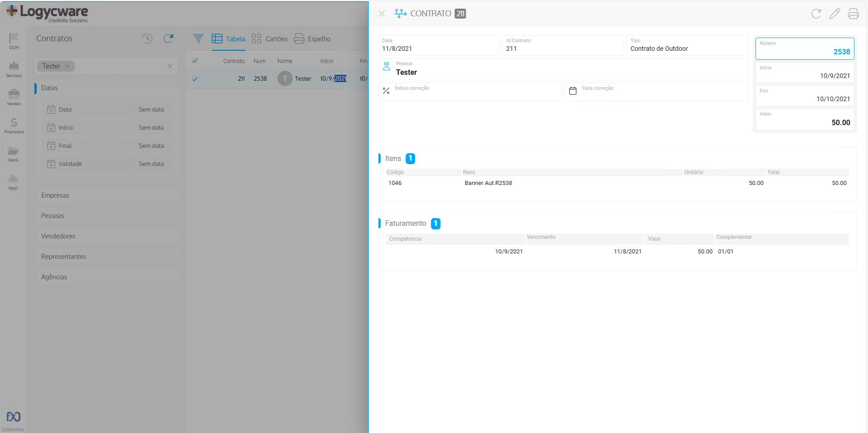This screenshot has height=433, width=868.
Task: Switch to Cartões view
Action: pos(270,39)
